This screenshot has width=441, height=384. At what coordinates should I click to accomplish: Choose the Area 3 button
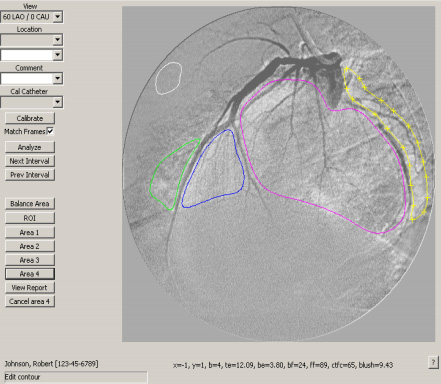(30, 260)
